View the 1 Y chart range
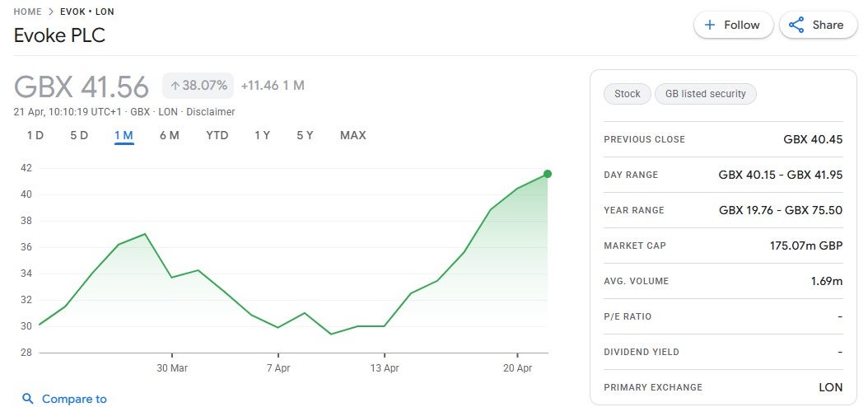Image resolution: width=868 pixels, height=407 pixels. pos(262,135)
